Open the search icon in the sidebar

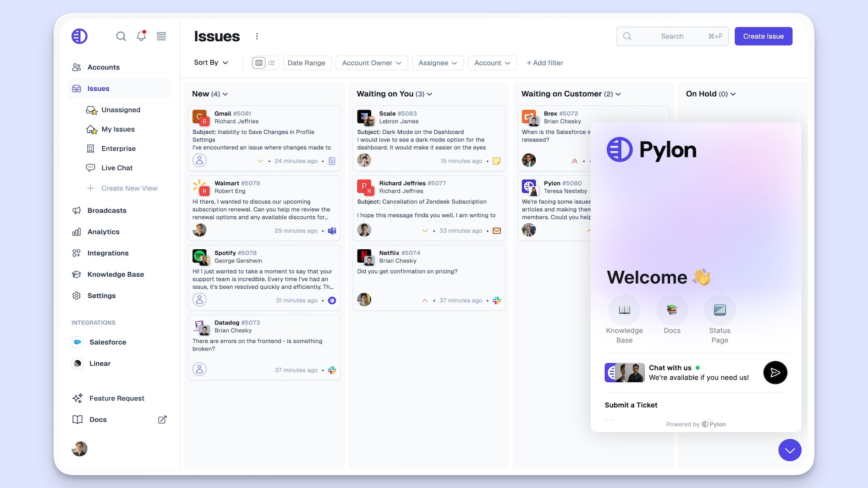[121, 36]
